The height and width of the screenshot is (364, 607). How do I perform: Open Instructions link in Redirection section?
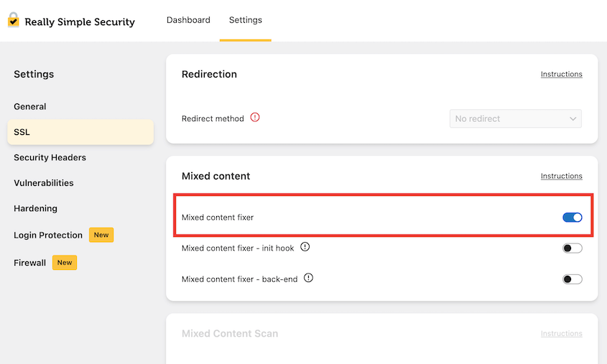pos(561,74)
